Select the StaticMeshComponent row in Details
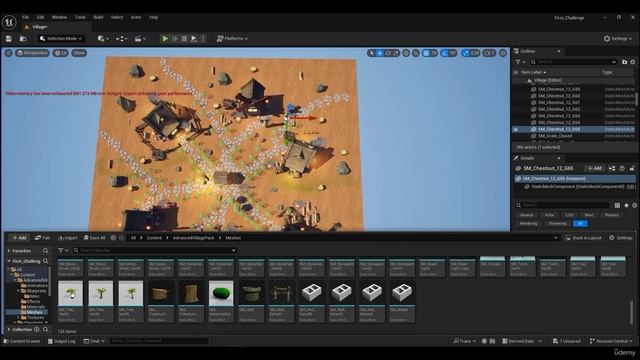Image resolution: width=640 pixels, height=360 pixels. 574,187
